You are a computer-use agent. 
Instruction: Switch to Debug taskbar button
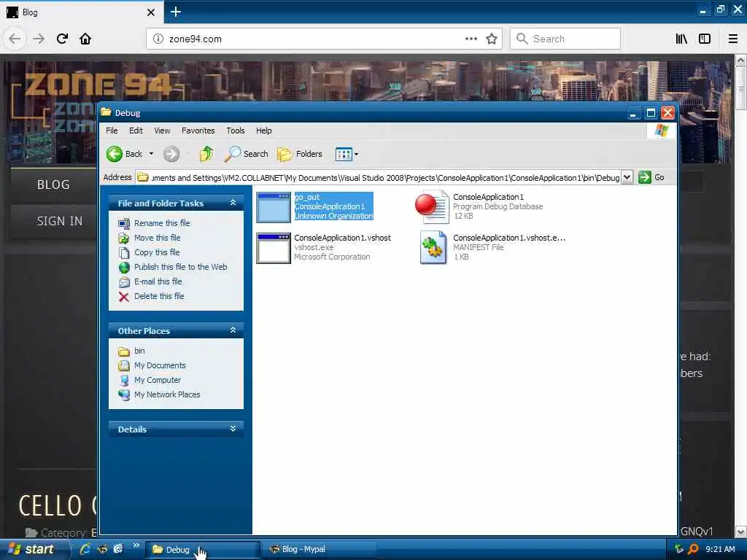[x=203, y=550]
